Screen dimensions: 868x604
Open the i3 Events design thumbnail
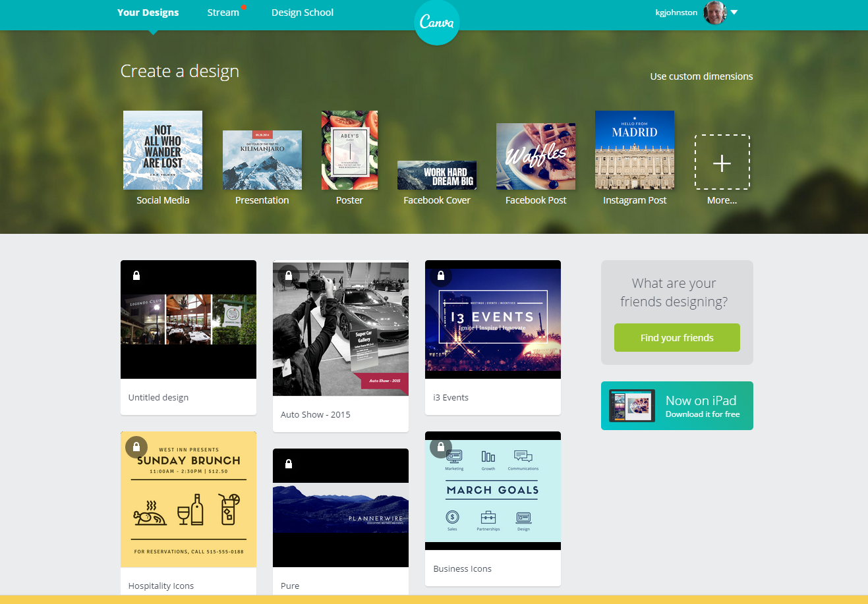(x=493, y=319)
